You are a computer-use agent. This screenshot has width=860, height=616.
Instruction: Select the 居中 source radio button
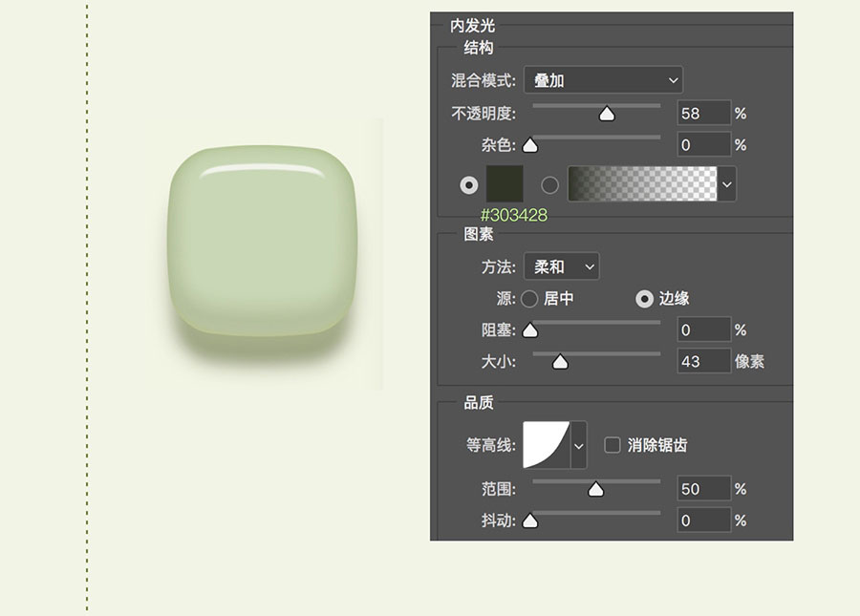[529, 299]
